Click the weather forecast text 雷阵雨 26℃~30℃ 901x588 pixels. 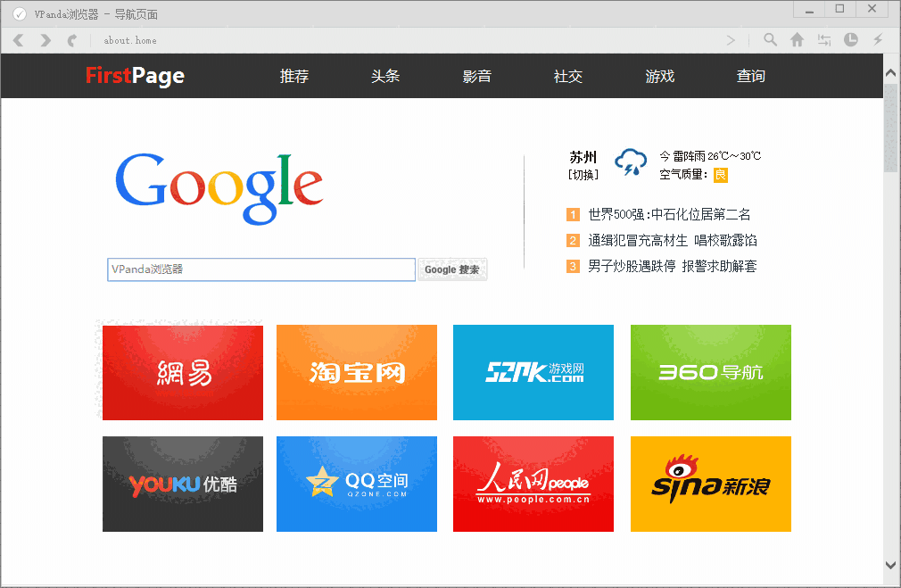point(716,156)
